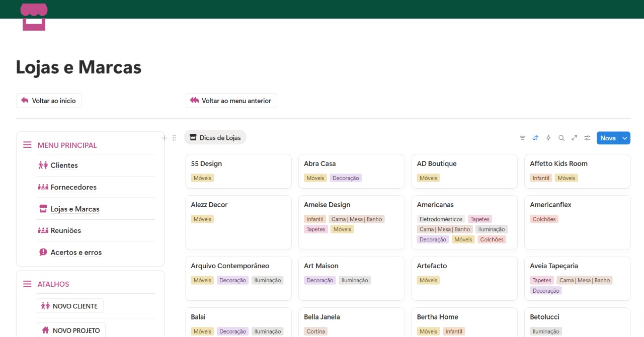Open Reuniões in the main menu

66,230
